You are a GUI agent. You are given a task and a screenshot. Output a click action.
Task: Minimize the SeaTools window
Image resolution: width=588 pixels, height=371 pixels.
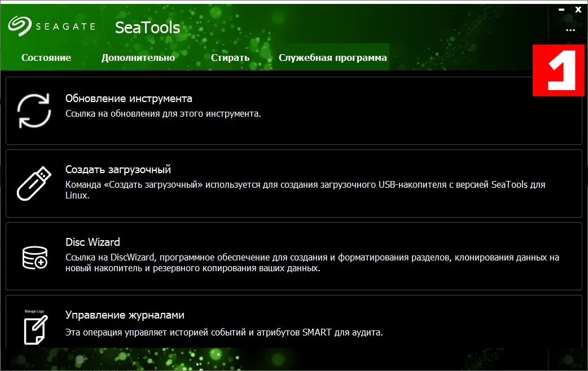pos(562,10)
